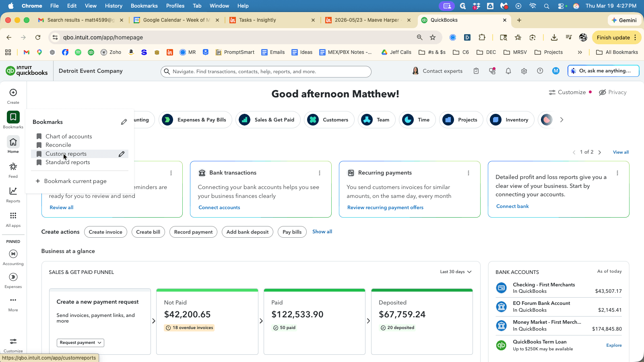Viewport: 644px width, 362px height.
Task: Open the QuickBooks header clipboard icon
Action: pos(476,71)
